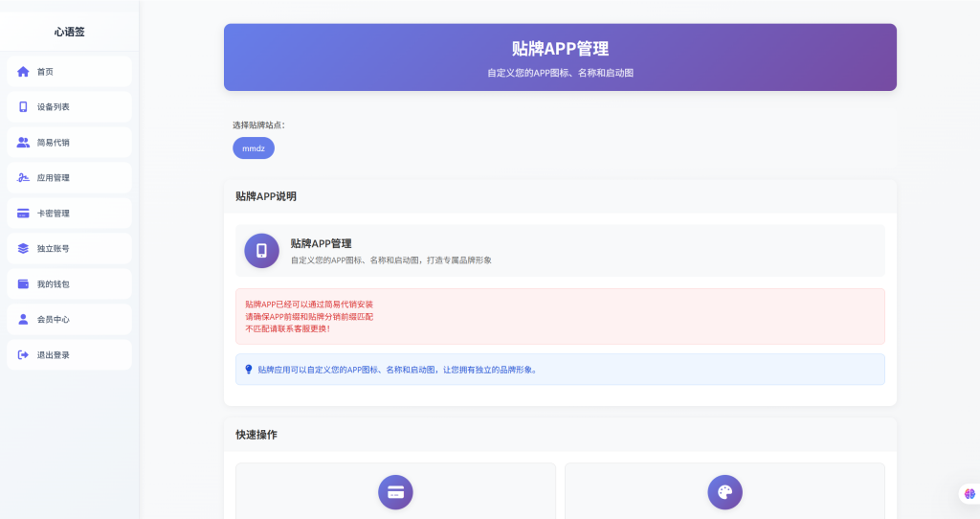
Task: Click the 选择贴牌站点: label
Action: 258,125
